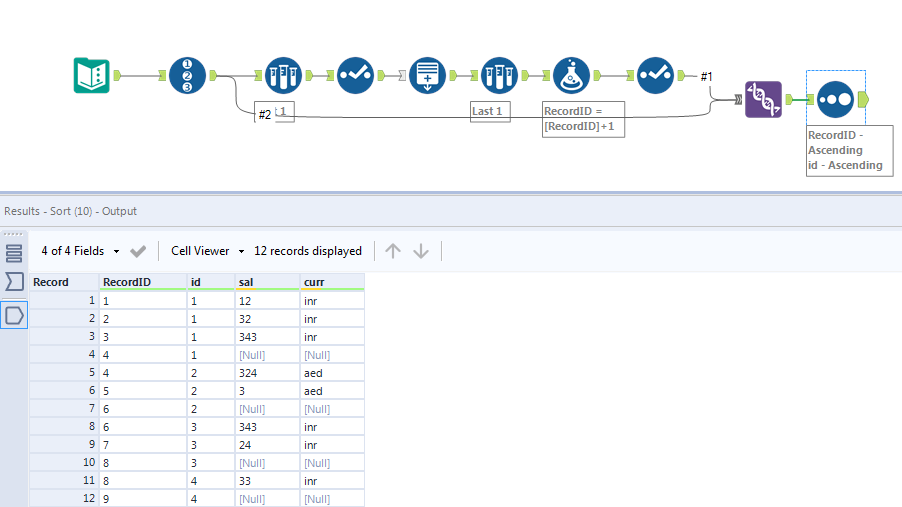Viewport: 902px width, 507px height.
Task: Show metadata view in results sidebar
Action: point(14,281)
